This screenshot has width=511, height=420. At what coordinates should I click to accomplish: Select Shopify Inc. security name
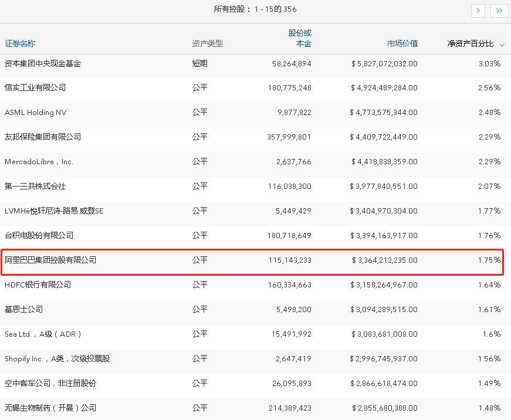pos(57,358)
